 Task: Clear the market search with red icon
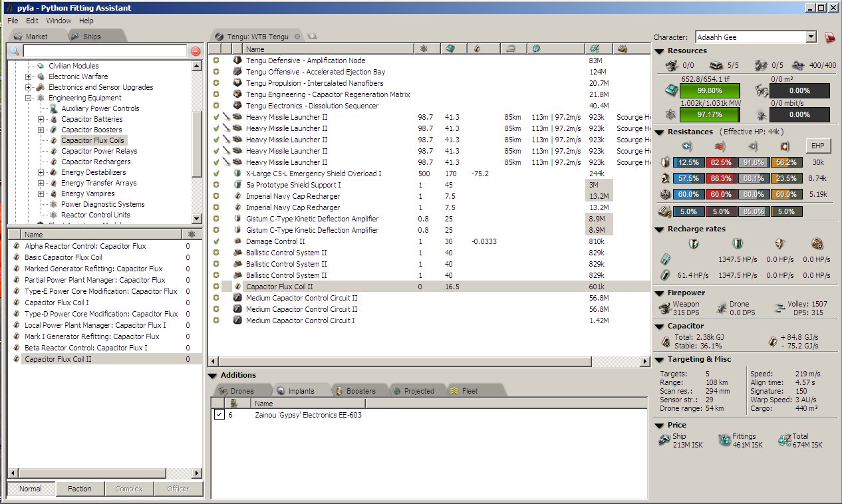(195, 51)
